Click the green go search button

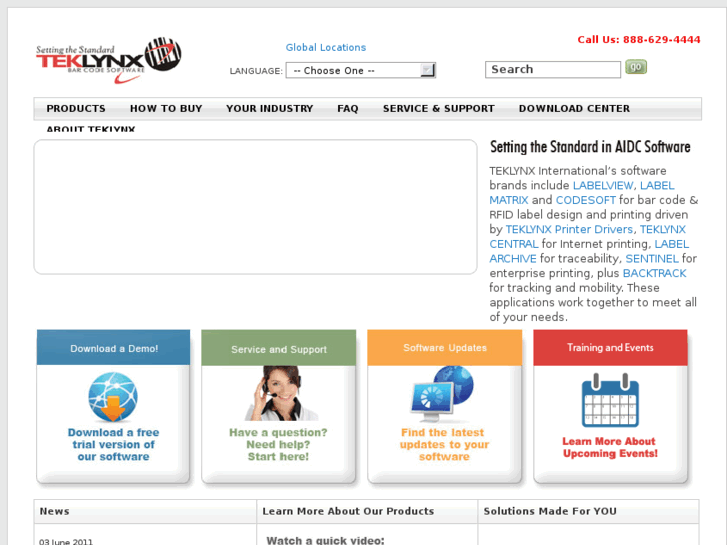point(636,67)
